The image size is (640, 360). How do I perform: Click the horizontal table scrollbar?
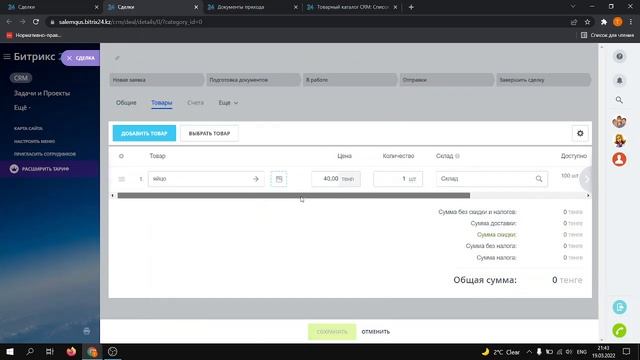[x=294, y=196]
